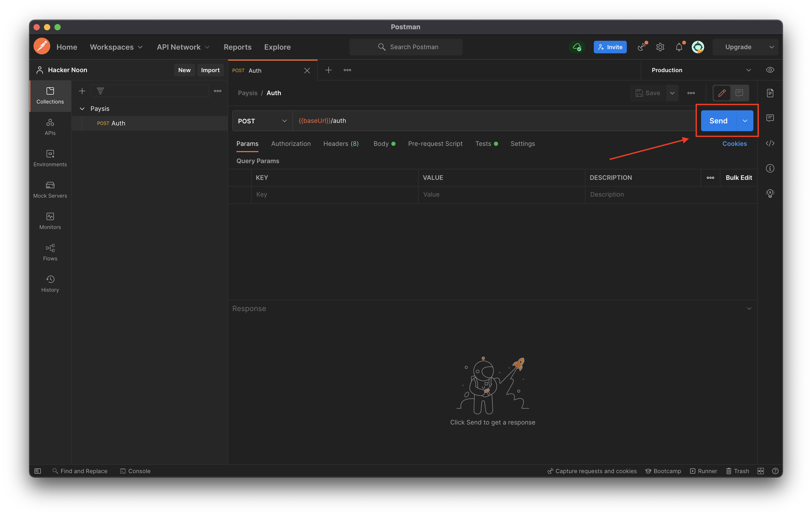Click the notifications bell icon
812x516 pixels.
tap(679, 47)
